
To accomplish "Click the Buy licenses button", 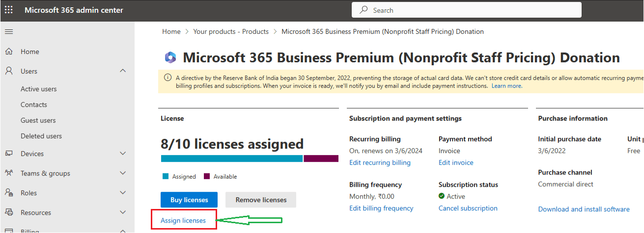I will point(189,200).
